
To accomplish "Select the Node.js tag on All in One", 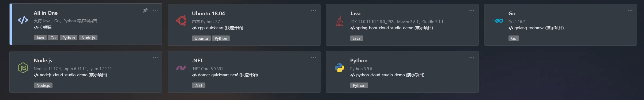I will (88, 38).
